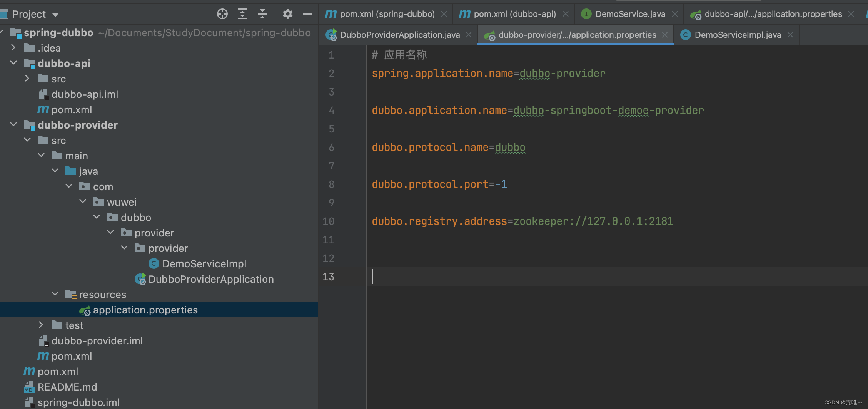Click the locate/select opened file icon
The height and width of the screenshot is (409, 868).
click(222, 14)
